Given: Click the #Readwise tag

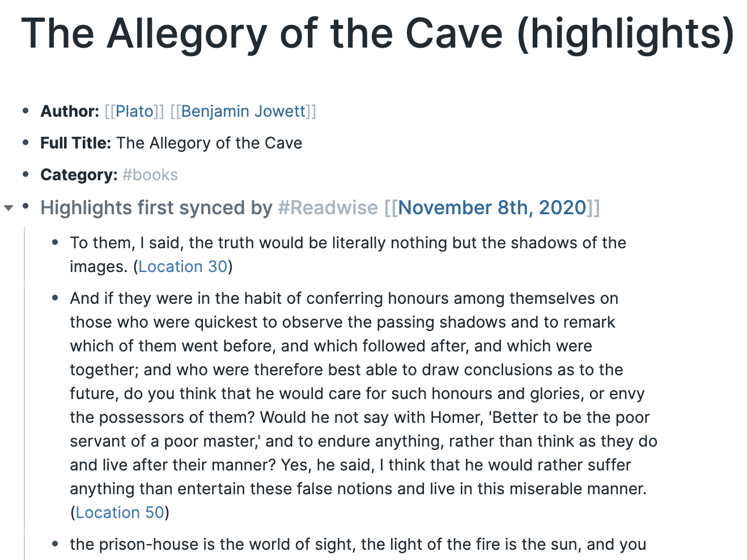Looking at the screenshot, I should point(328,207).
